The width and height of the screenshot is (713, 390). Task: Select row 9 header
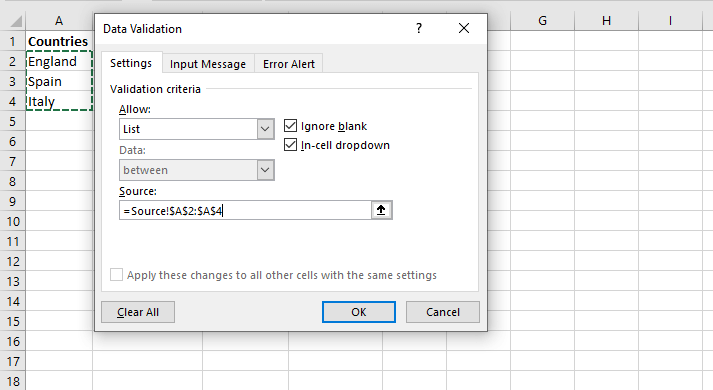click(13, 201)
